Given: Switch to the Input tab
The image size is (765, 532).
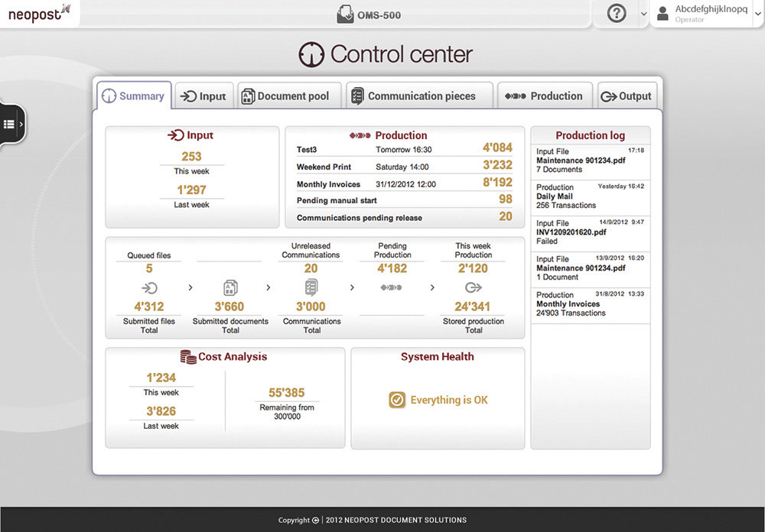Looking at the screenshot, I should pyautogui.click(x=203, y=96).
